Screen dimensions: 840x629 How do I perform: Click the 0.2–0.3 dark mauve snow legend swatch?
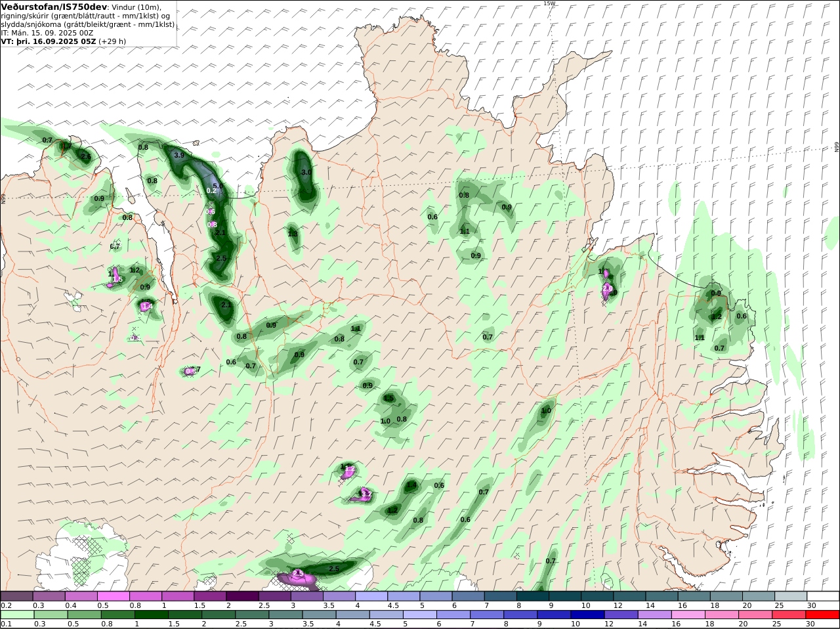tap(16, 596)
